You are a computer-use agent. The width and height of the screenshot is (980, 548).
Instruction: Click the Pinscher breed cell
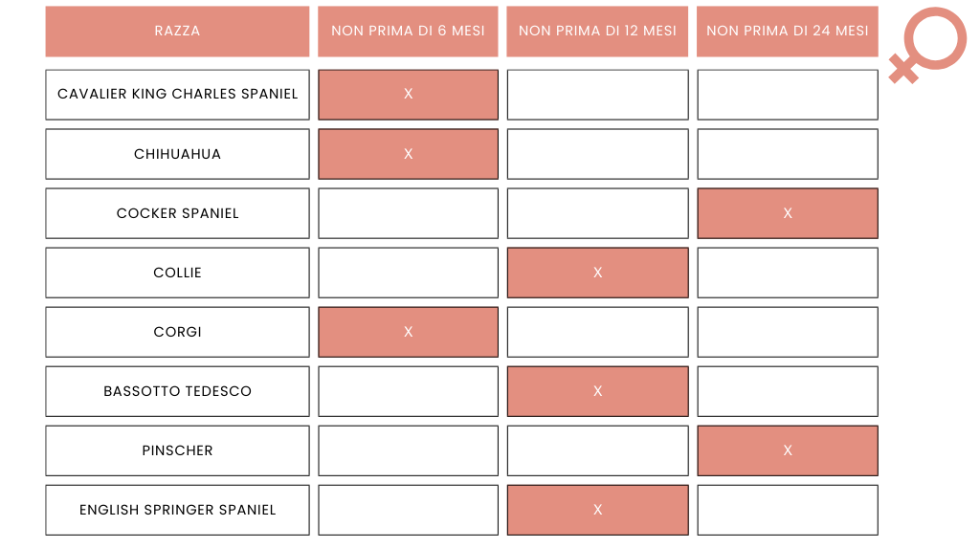click(x=177, y=449)
